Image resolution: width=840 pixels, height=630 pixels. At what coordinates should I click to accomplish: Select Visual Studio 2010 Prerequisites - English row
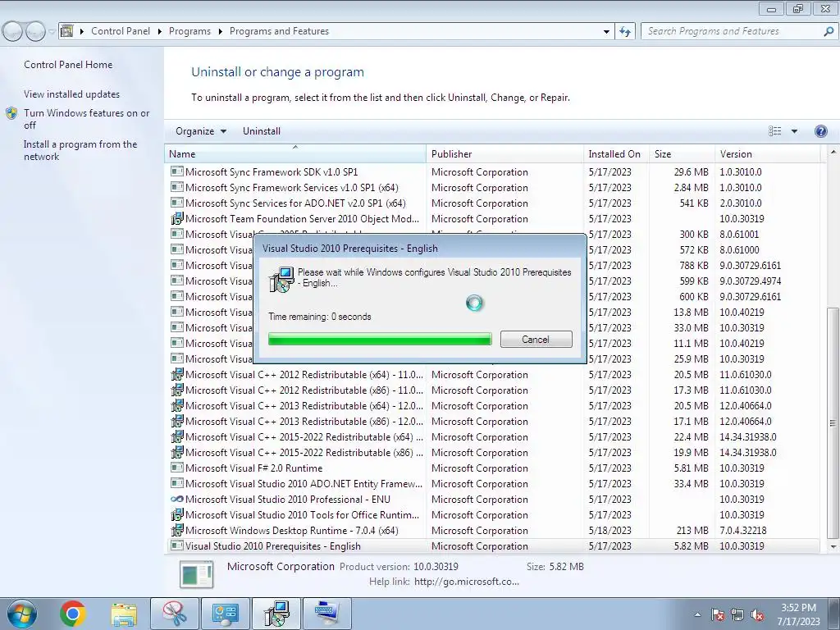[x=492, y=546]
